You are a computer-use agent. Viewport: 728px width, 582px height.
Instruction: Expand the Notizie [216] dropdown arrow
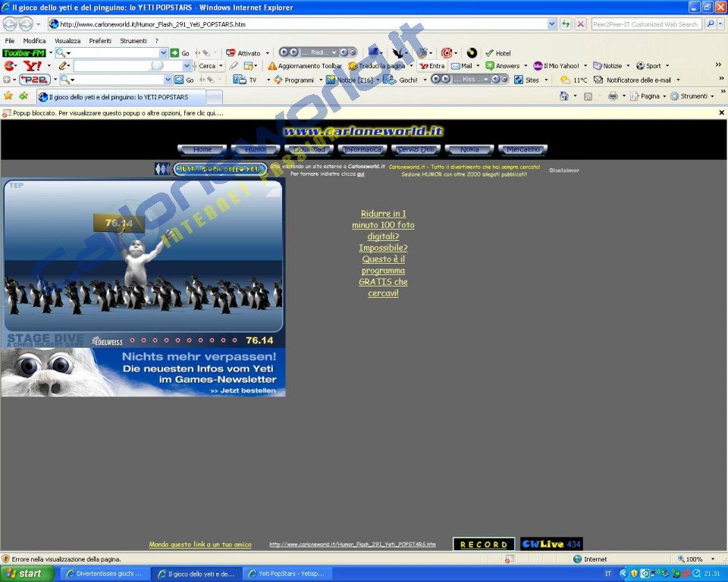point(378,80)
